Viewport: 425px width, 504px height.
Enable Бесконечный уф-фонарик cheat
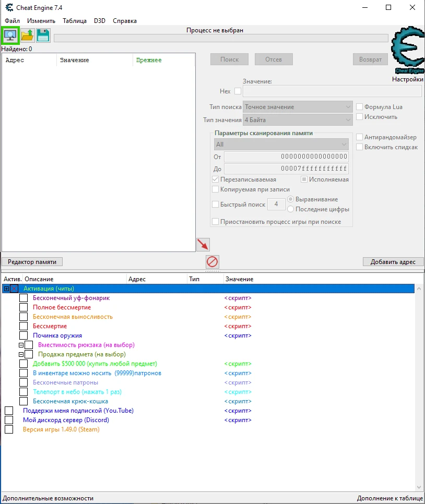(23, 298)
